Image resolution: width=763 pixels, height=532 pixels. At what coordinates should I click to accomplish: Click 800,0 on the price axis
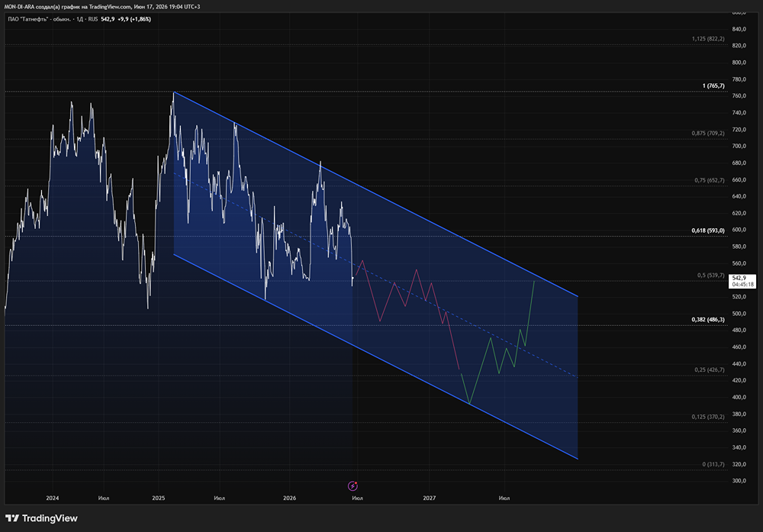point(739,63)
